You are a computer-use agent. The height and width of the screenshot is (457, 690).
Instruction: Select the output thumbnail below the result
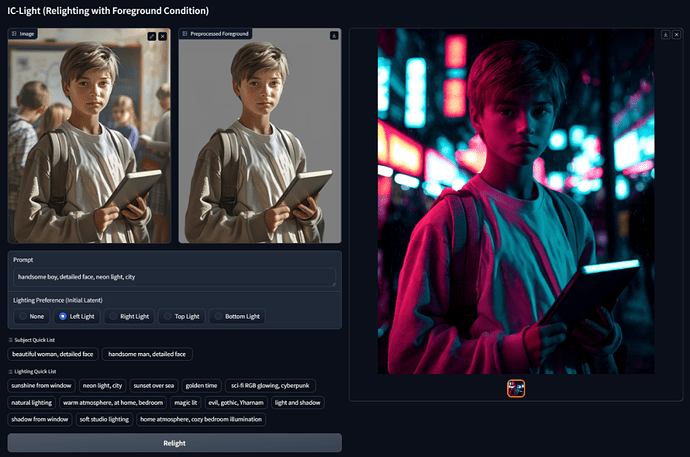click(516, 388)
